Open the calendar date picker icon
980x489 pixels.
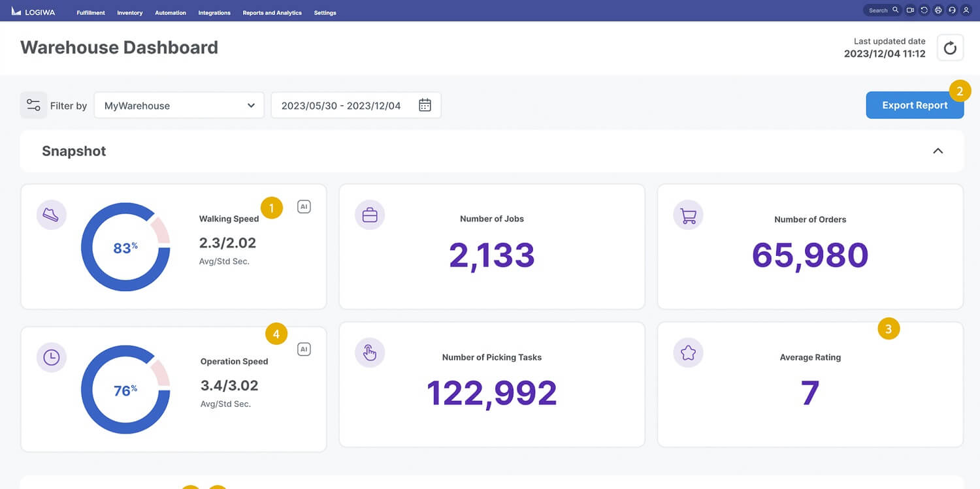pos(425,105)
